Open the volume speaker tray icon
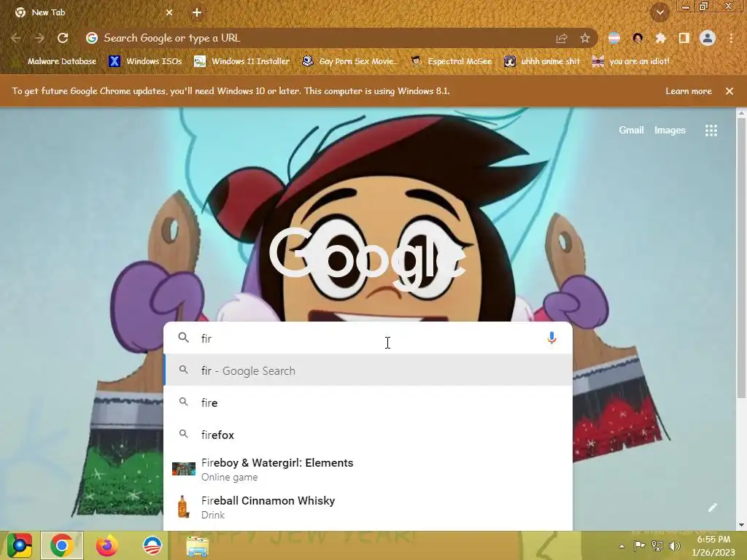Viewport: 747px width, 560px height. (x=675, y=546)
